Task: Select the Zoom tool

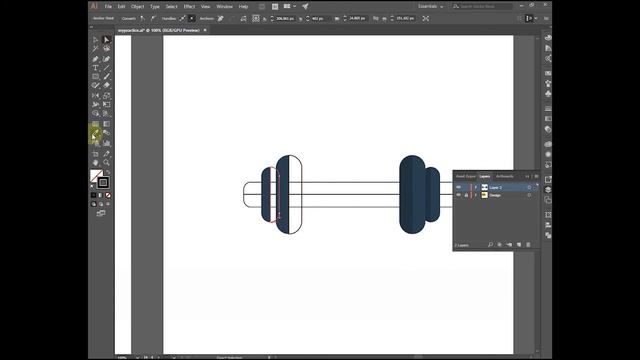Action: (107, 163)
